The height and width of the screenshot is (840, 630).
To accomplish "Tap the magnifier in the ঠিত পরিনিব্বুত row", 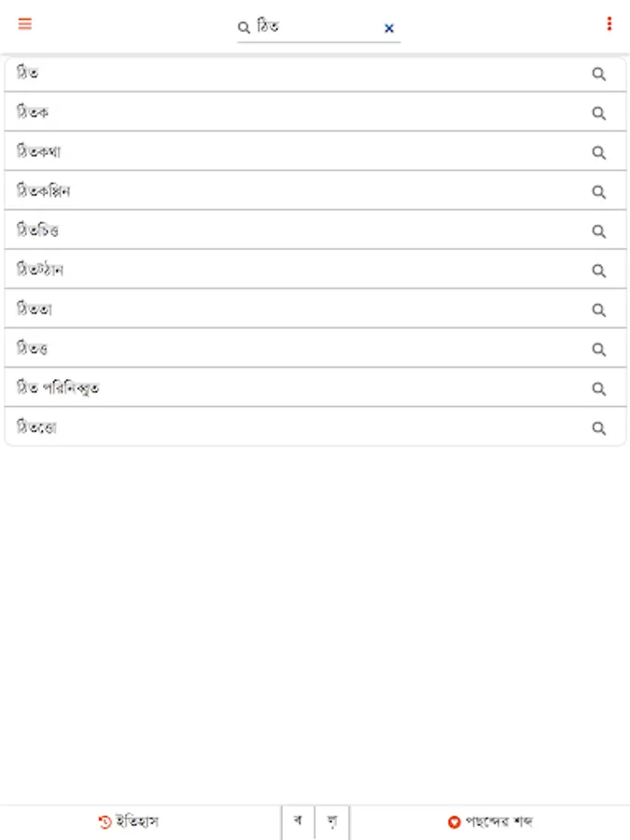I will [599, 389].
